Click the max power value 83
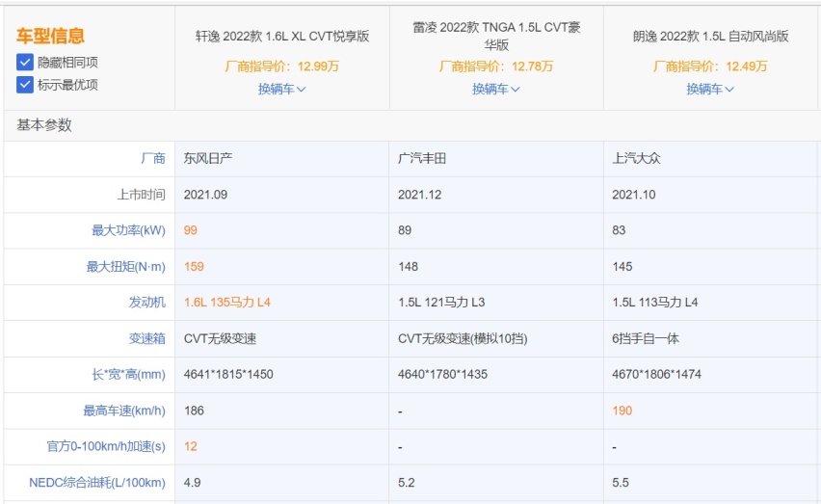Image resolution: width=821 pixels, height=504 pixels. [619, 230]
